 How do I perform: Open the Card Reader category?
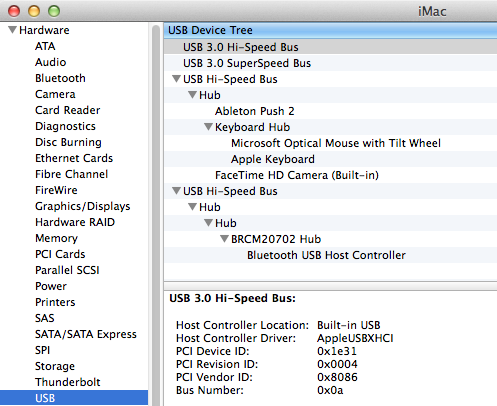click(x=68, y=110)
